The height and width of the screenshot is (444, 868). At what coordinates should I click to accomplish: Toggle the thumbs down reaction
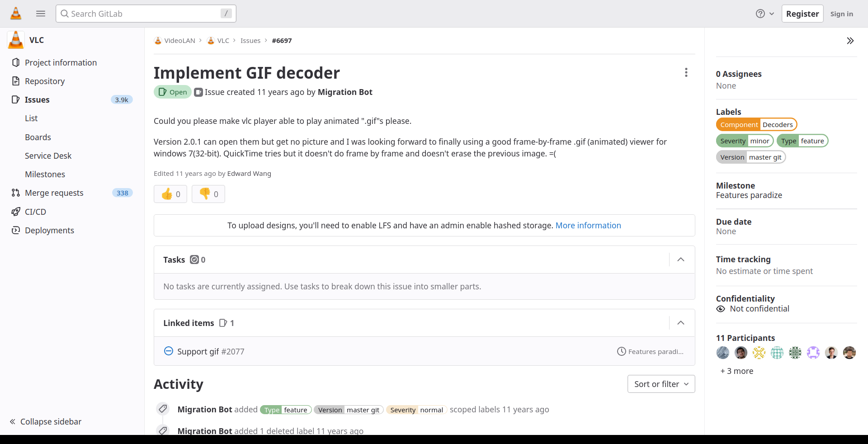[208, 194]
